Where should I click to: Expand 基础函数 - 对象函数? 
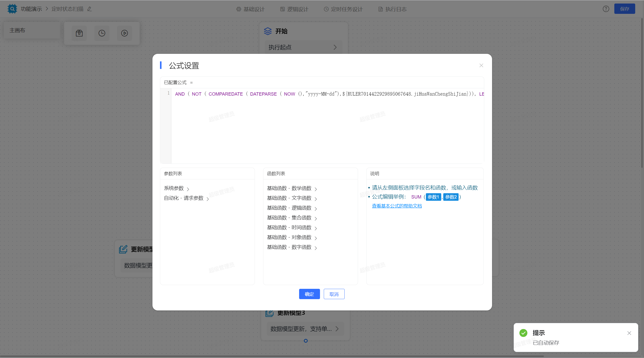click(292, 237)
